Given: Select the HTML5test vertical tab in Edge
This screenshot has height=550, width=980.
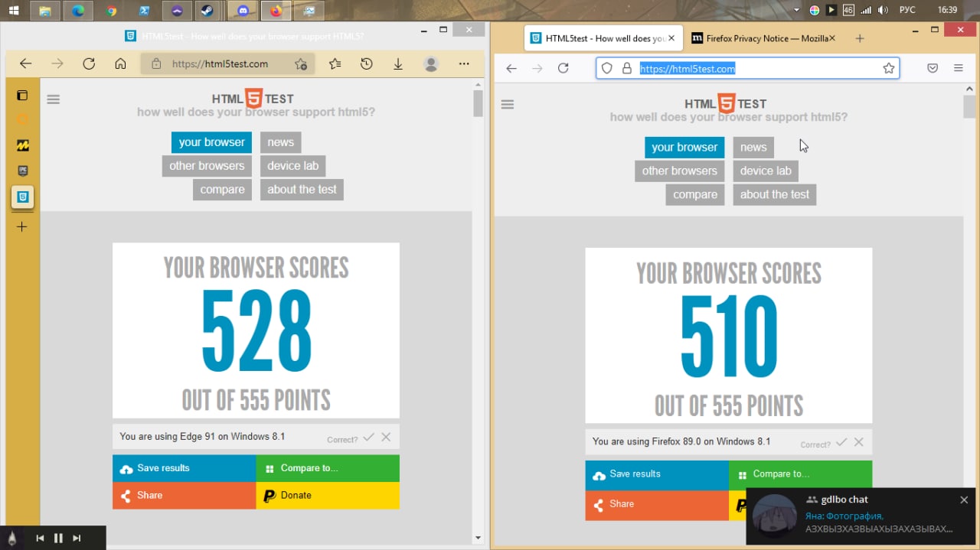Looking at the screenshot, I should click(x=23, y=197).
